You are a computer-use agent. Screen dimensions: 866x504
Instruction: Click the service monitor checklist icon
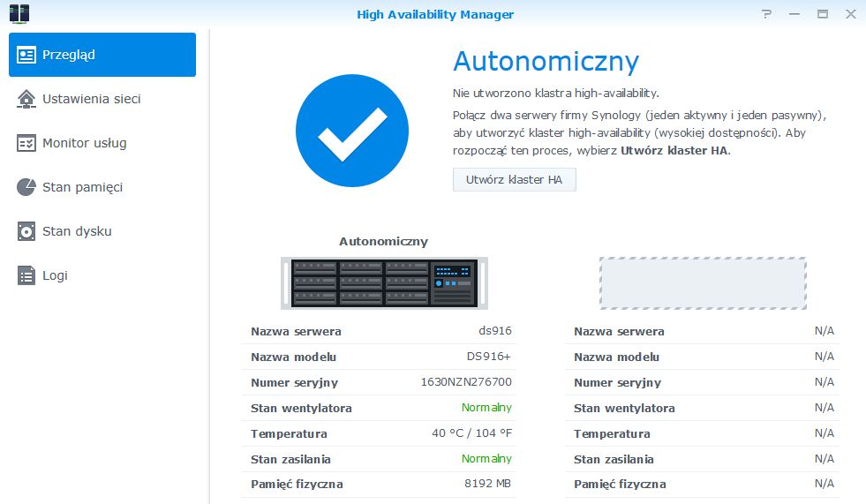tap(26, 143)
